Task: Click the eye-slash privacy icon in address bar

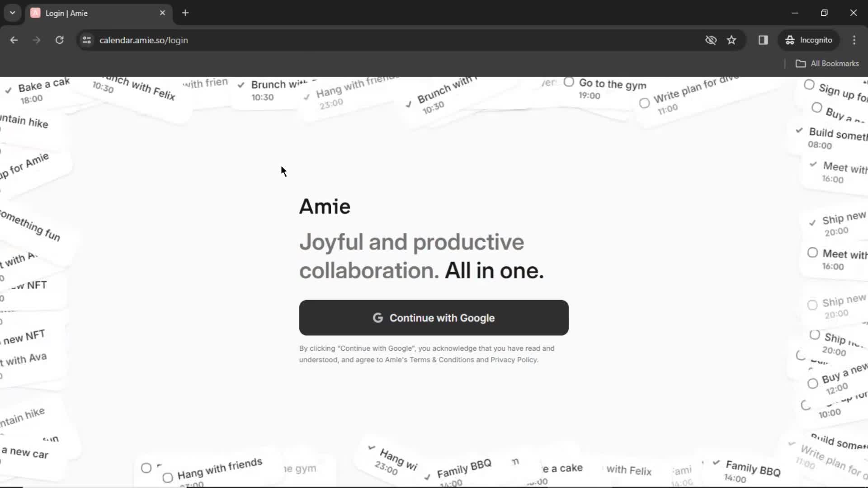Action: point(711,40)
